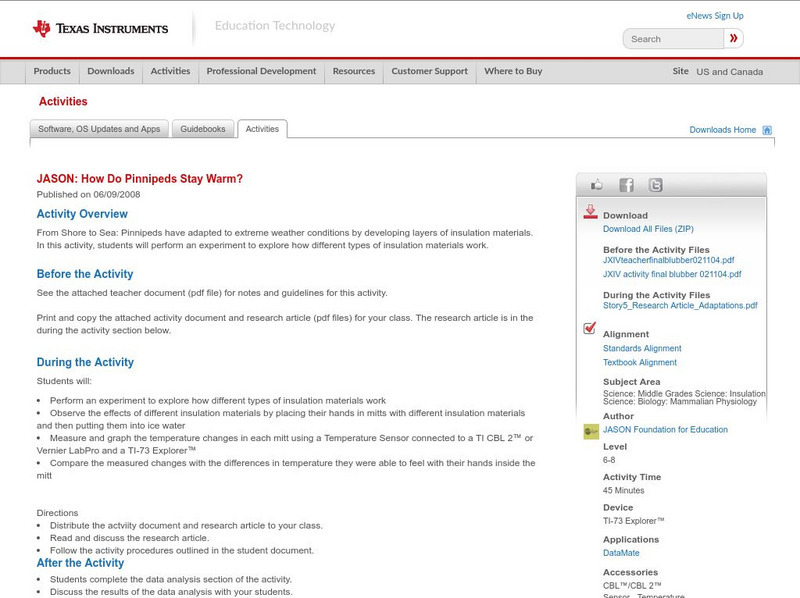Click the Education Technology header text
The height and width of the screenshot is (598, 800).
coord(275,26)
